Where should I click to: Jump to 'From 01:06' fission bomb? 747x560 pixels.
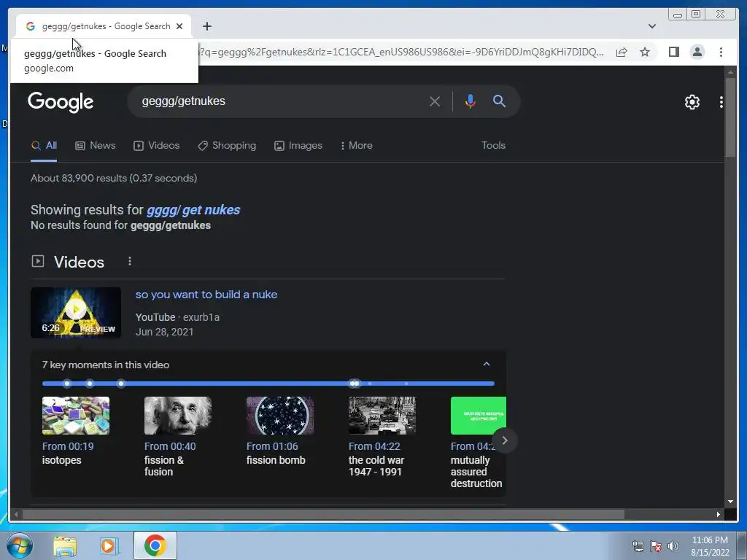pos(272,446)
